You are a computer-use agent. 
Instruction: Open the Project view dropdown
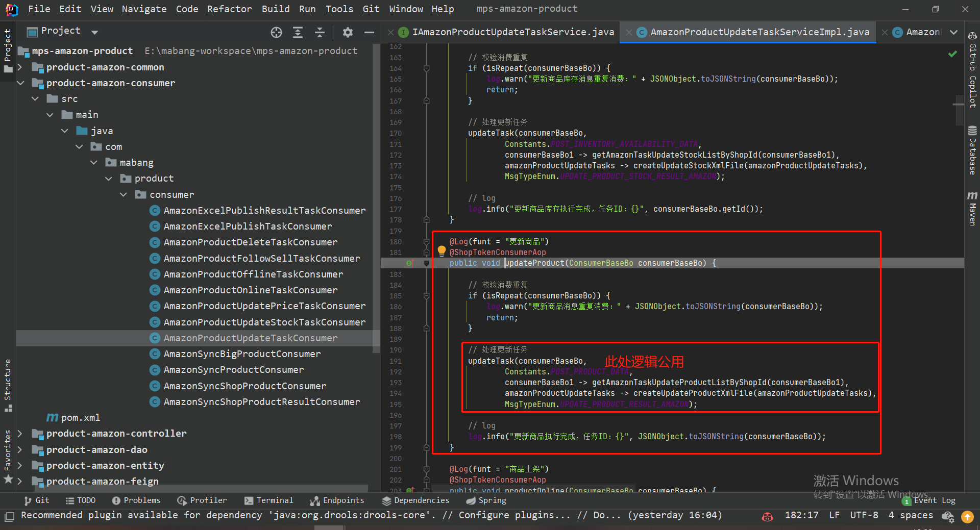point(94,32)
